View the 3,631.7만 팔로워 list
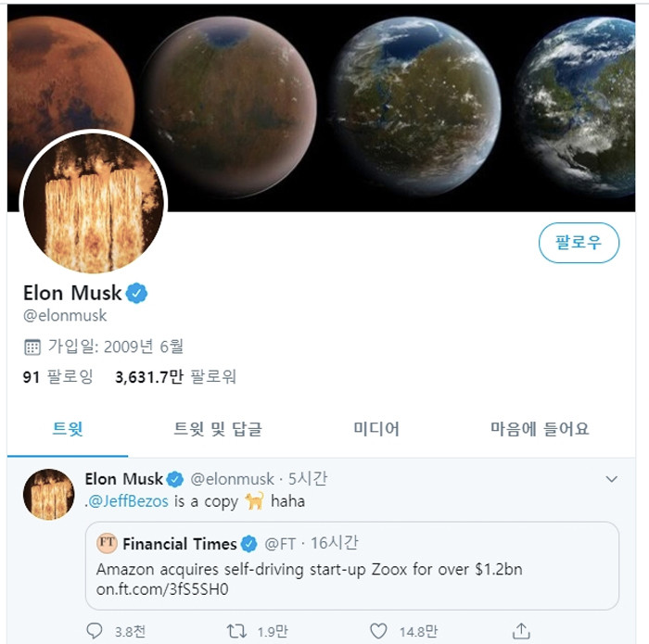Viewport: 649px width, 644px height. point(175,377)
